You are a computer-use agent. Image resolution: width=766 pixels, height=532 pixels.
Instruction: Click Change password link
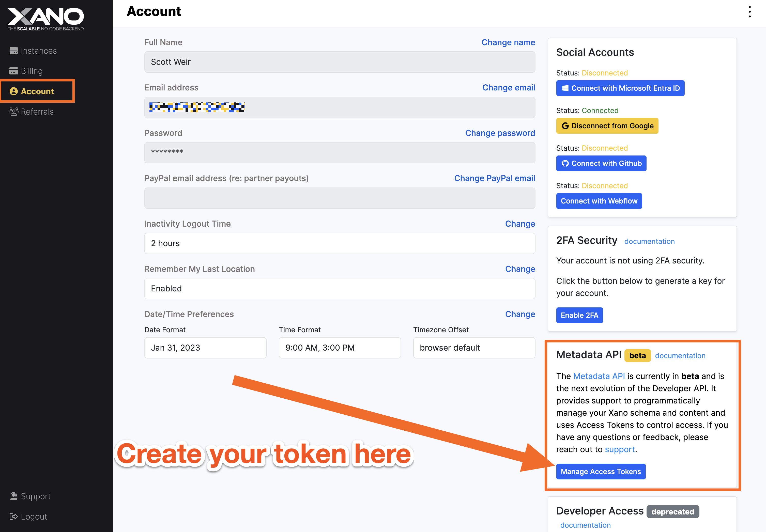coord(500,133)
